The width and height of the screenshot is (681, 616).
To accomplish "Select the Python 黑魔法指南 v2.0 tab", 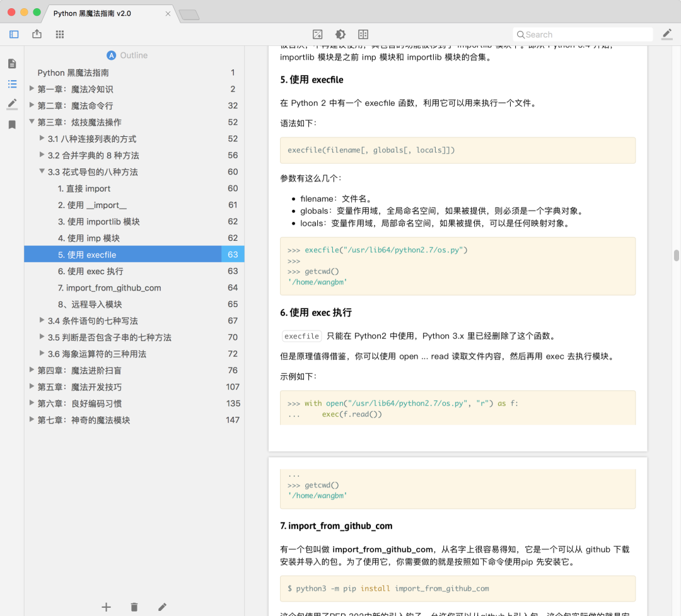I will (92, 13).
